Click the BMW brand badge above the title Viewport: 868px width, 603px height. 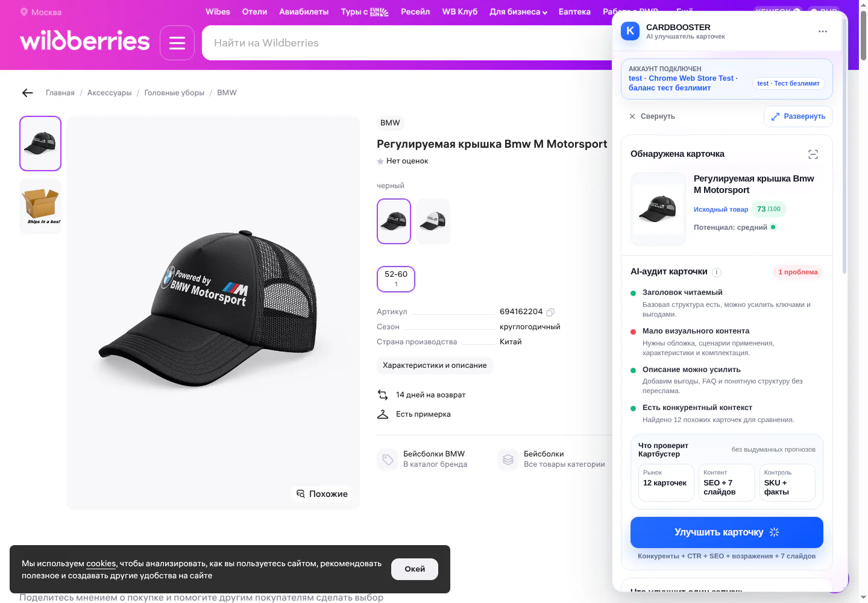pos(390,123)
